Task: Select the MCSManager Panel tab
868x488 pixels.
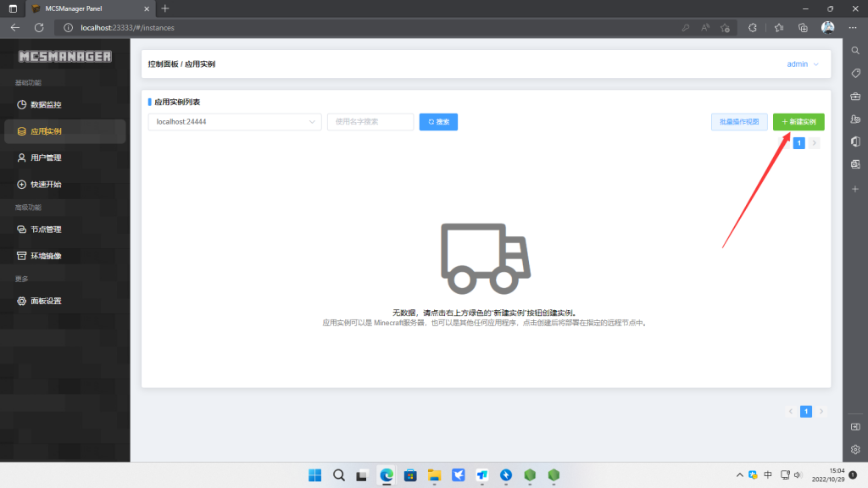Action: click(x=91, y=8)
